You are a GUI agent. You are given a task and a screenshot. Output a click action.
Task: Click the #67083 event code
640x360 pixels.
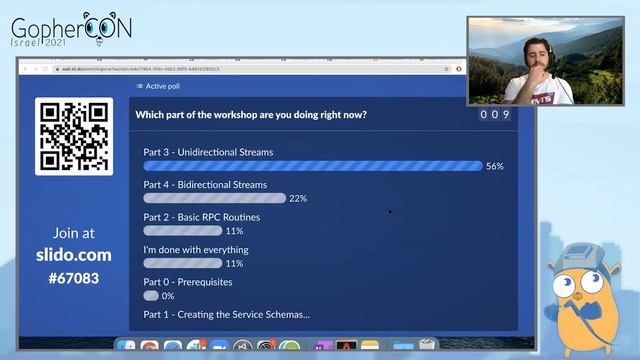(x=74, y=278)
